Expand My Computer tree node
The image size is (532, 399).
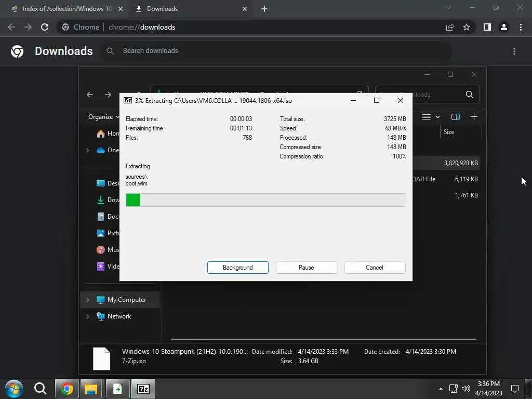87,300
